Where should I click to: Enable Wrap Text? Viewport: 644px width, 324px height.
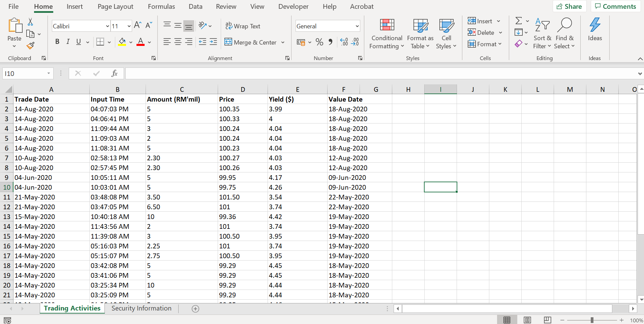[243, 26]
